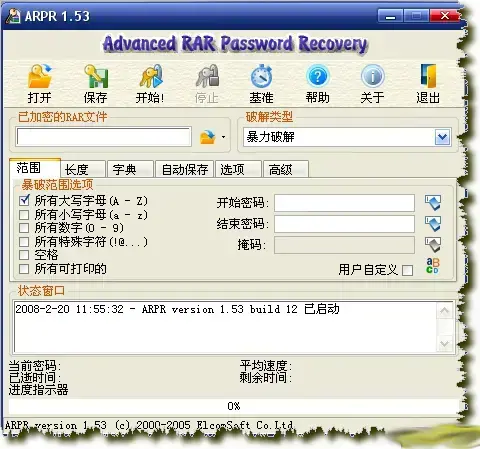480x449 pixels.
Task: Switch to the 高级 tab
Action: tap(286, 169)
